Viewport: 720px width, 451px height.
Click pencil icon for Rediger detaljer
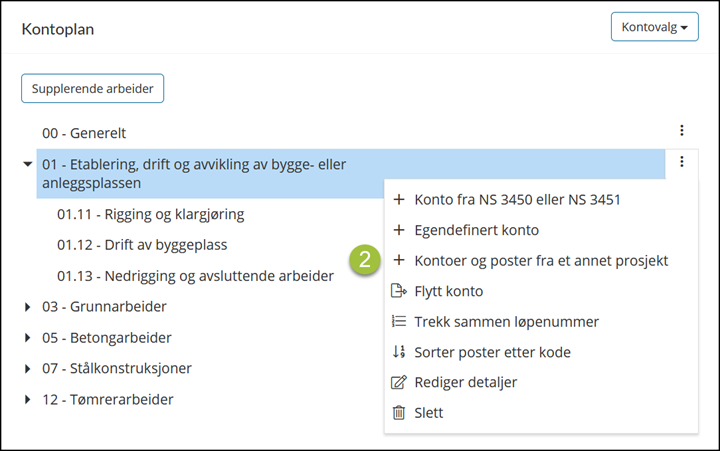399,382
